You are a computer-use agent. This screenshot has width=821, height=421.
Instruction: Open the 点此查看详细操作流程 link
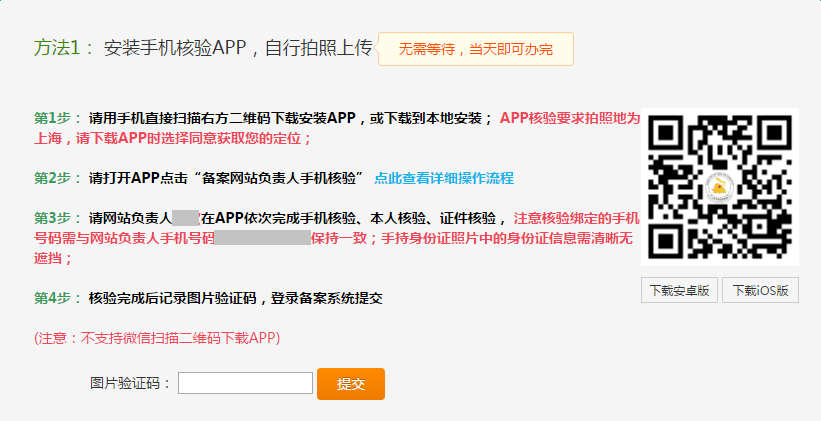(x=443, y=178)
